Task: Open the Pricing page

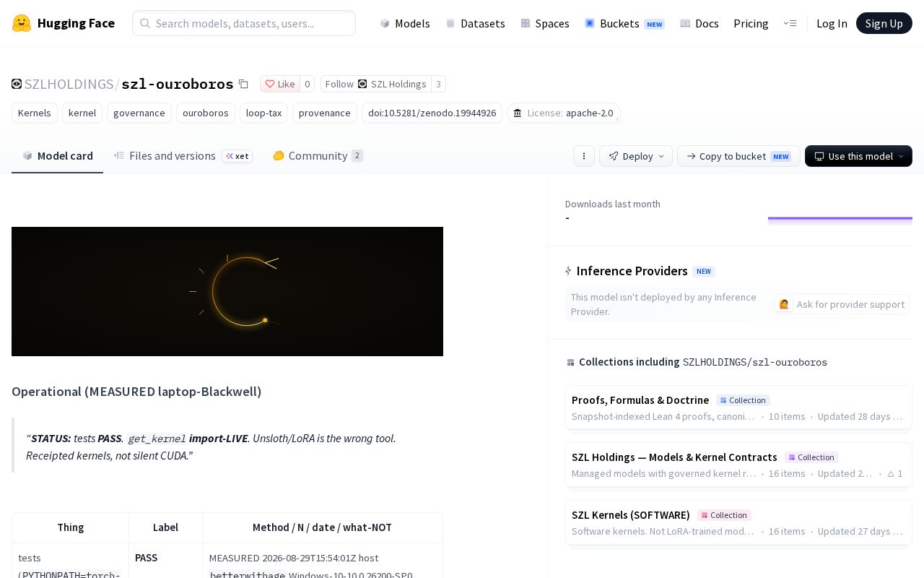Action: pos(751,23)
